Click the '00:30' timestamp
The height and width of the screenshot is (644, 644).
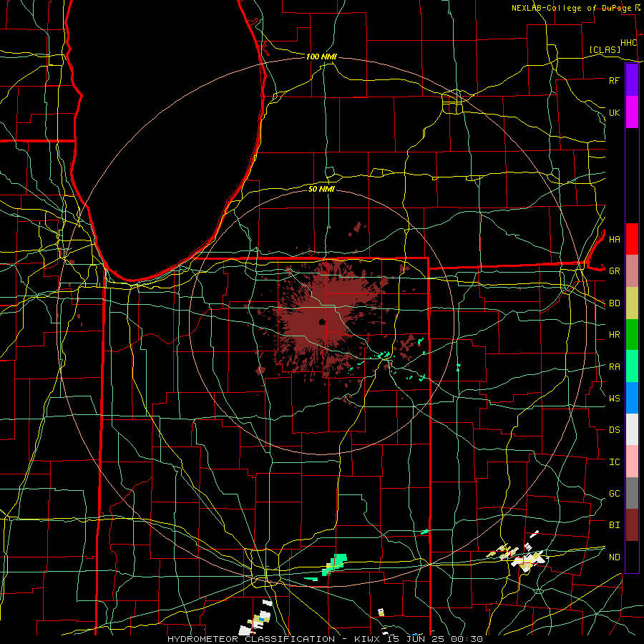(x=466, y=639)
